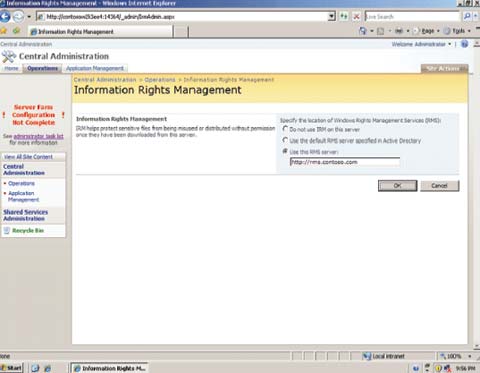Launch Internet Explorer from quick launch
The width and height of the screenshot is (480, 373).
tap(48, 368)
